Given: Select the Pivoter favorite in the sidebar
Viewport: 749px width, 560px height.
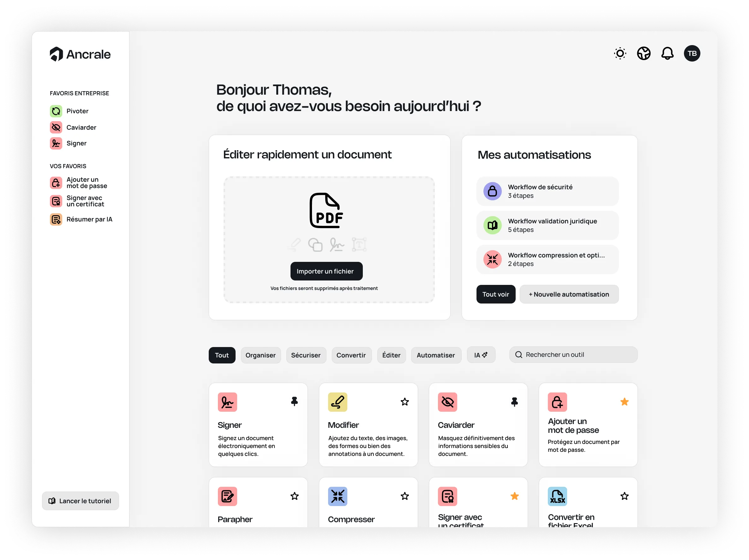Looking at the screenshot, I should point(77,111).
